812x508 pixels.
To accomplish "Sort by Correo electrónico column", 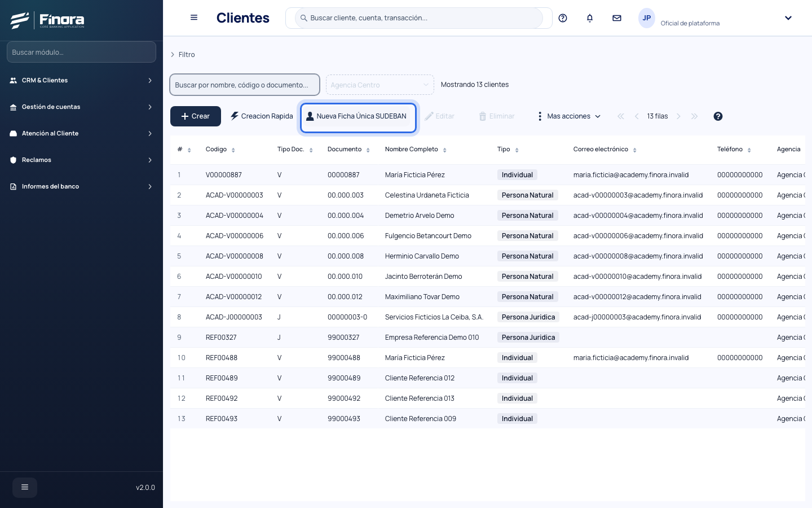I will pyautogui.click(x=634, y=150).
